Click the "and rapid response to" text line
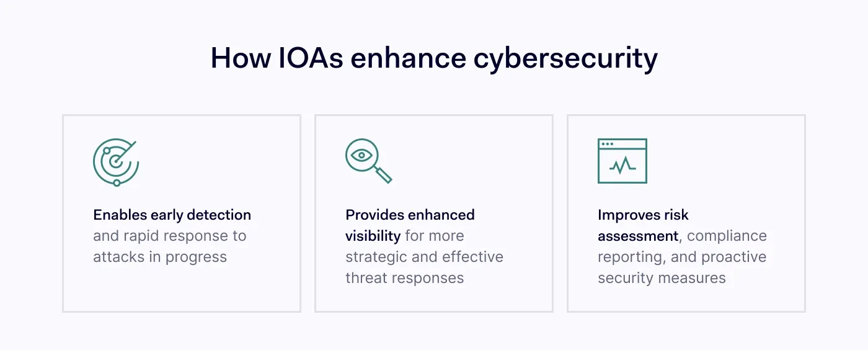 tap(170, 236)
